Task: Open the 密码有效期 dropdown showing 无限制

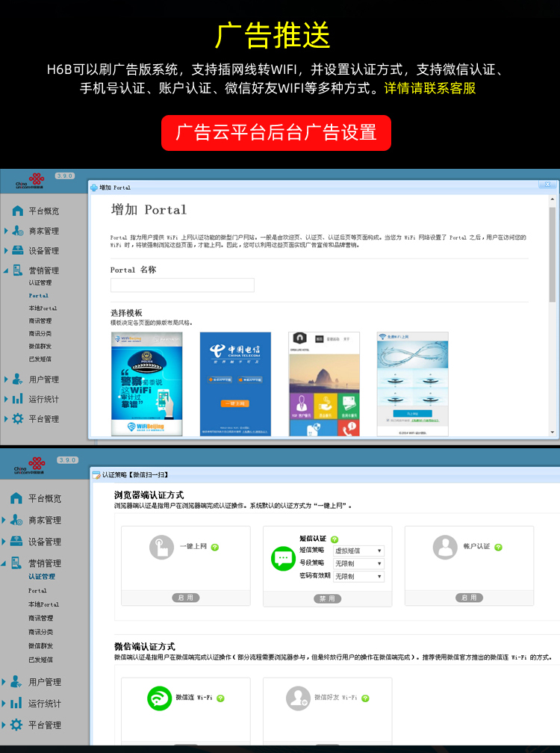Action: coord(358,576)
